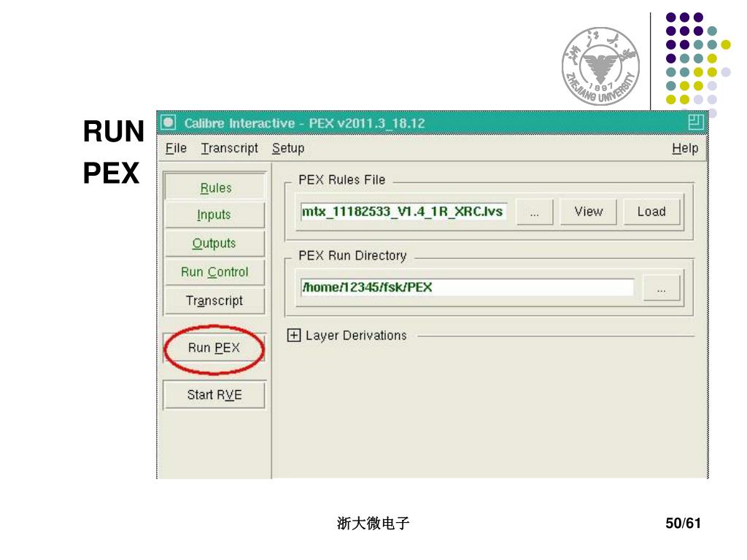Click the Run PEX button
The height and width of the screenshot is (560, 747).
(214, 348)
